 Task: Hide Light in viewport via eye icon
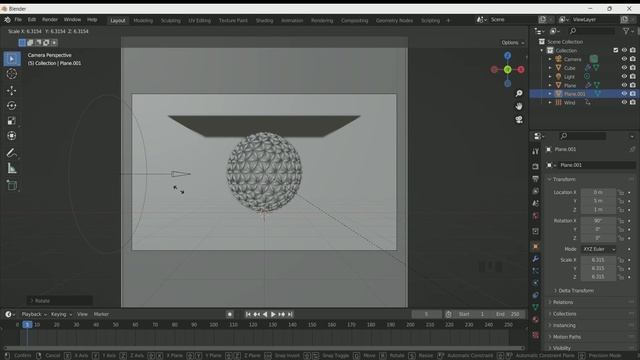(624, 76)
